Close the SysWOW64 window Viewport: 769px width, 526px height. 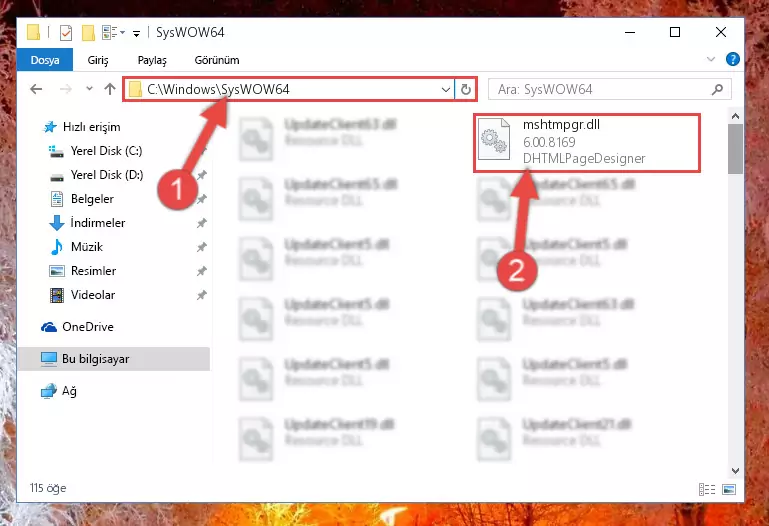coord(720,32)
